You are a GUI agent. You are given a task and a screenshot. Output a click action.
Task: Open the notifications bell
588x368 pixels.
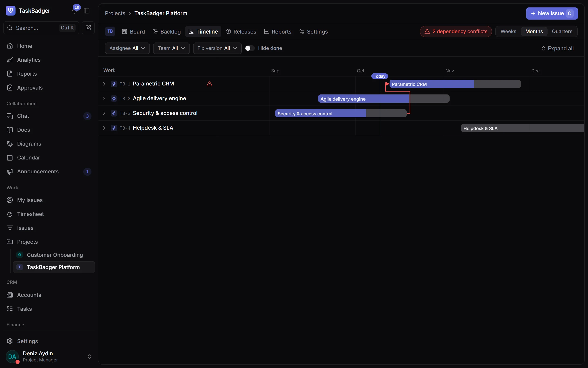click(74, 11)
